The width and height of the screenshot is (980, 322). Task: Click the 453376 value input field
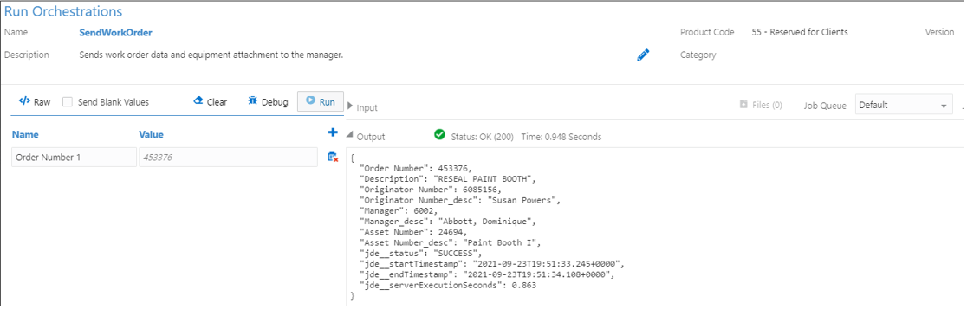(228, 158)
